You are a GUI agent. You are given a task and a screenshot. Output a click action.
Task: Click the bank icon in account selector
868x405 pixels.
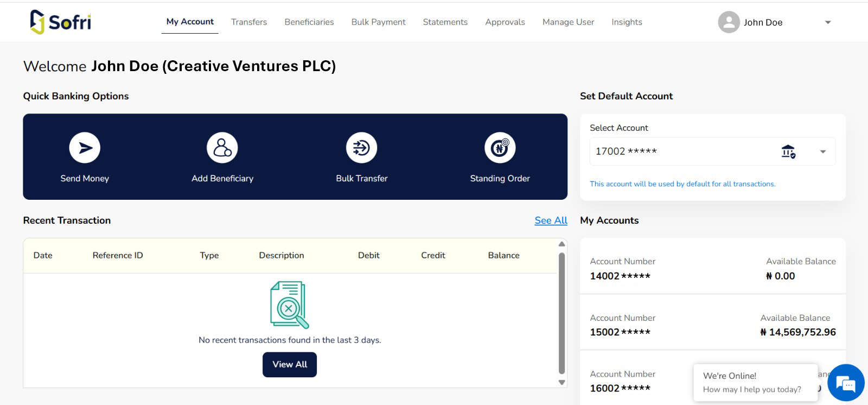click(x=788, y=151)
